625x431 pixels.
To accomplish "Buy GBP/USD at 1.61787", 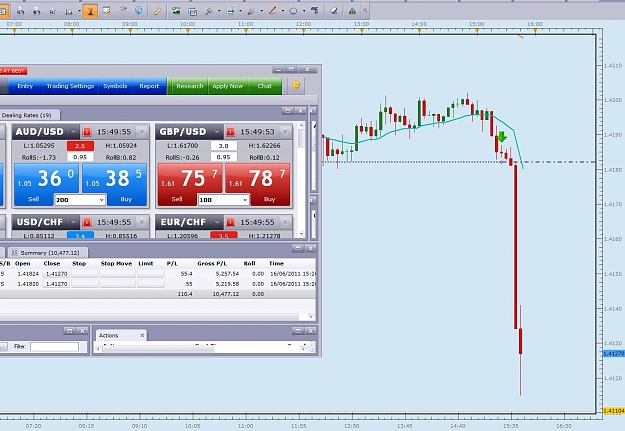I will pos(258,185).
